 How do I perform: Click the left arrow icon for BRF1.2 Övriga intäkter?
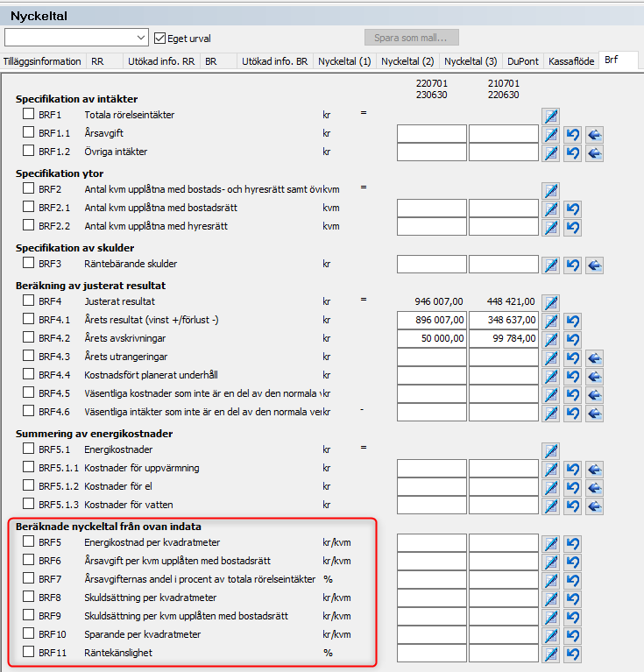tap(594, 153)
